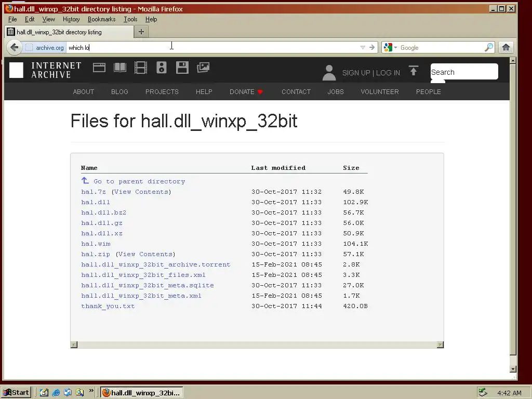The image size is (532, 399).
Task: Download hal.zip file
Action: point(96,254)
